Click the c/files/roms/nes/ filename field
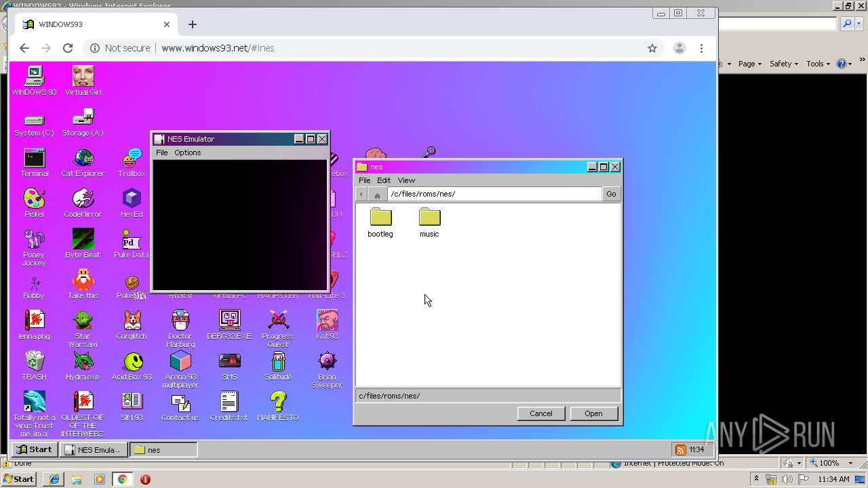The height and width of the screenshot is (488, 868). tap(488, 396)
